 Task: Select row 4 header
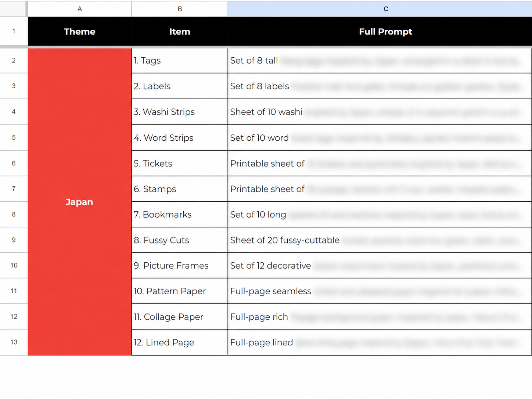[14, 112]
